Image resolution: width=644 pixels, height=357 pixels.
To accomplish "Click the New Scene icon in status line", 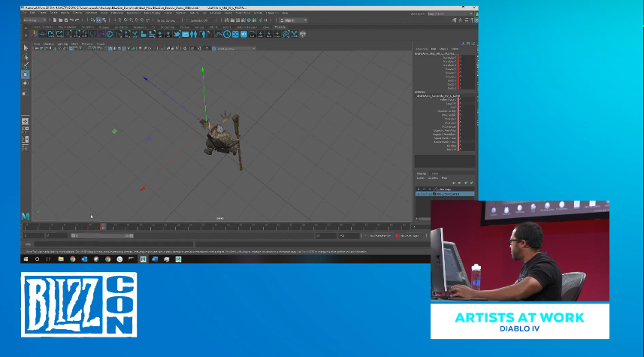I will coord(55,20).
